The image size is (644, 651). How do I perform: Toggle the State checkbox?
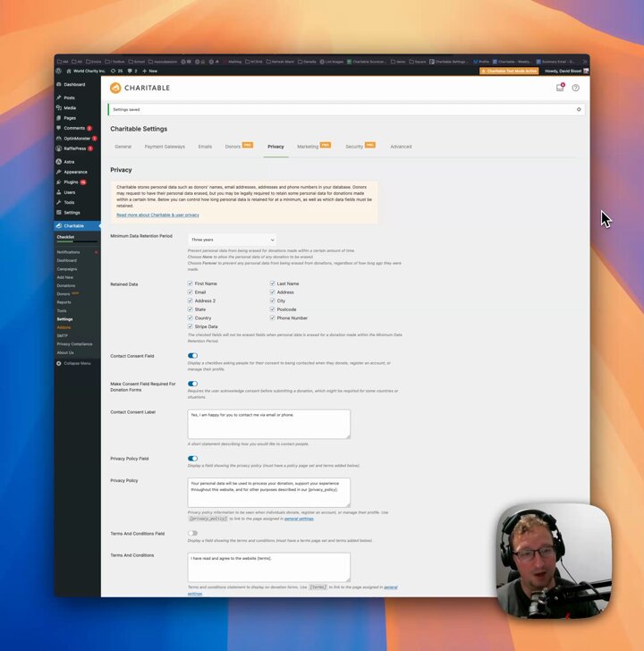(191, 309)
